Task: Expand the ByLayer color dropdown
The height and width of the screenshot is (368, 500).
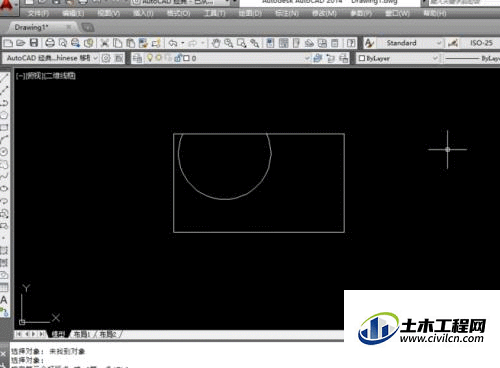Action: coord(435,58)
